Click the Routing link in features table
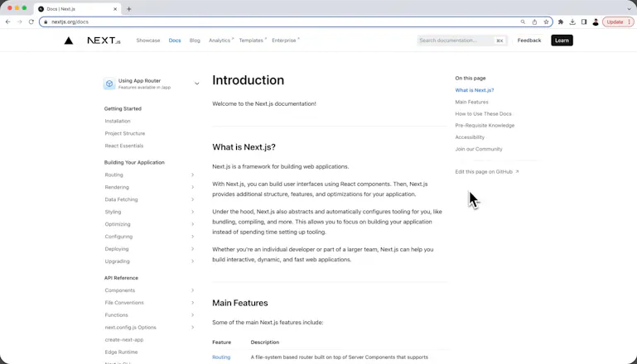 tap(221, 357)
